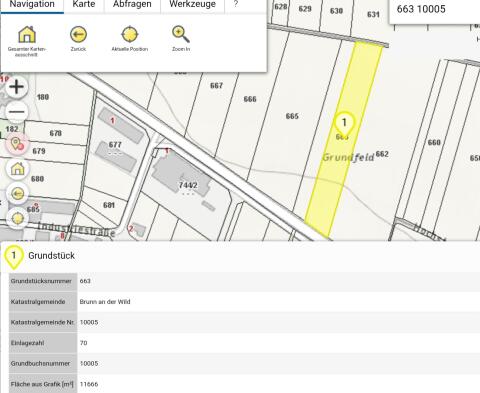The height and width of the screenshot is (393, 480).
Task: Switch to the Navigation tab
Action: pos(32,5)
